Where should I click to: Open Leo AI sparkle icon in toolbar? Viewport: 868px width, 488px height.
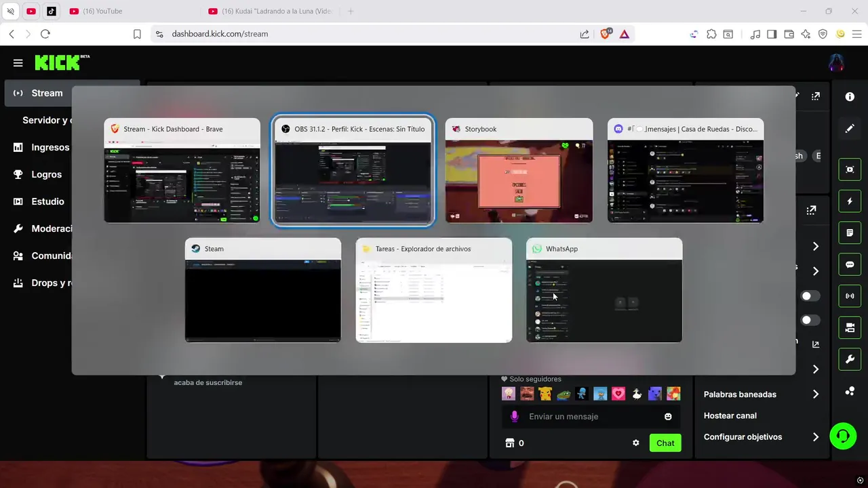click(806, 34)
